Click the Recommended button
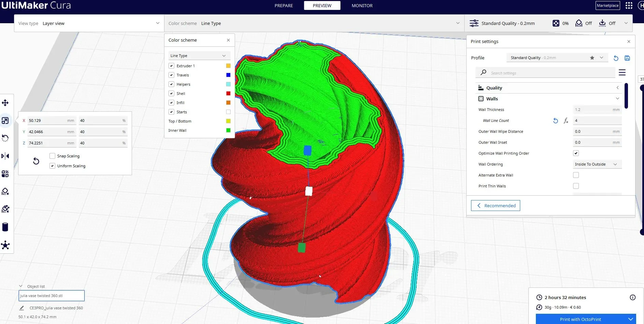 coord(496,206)
